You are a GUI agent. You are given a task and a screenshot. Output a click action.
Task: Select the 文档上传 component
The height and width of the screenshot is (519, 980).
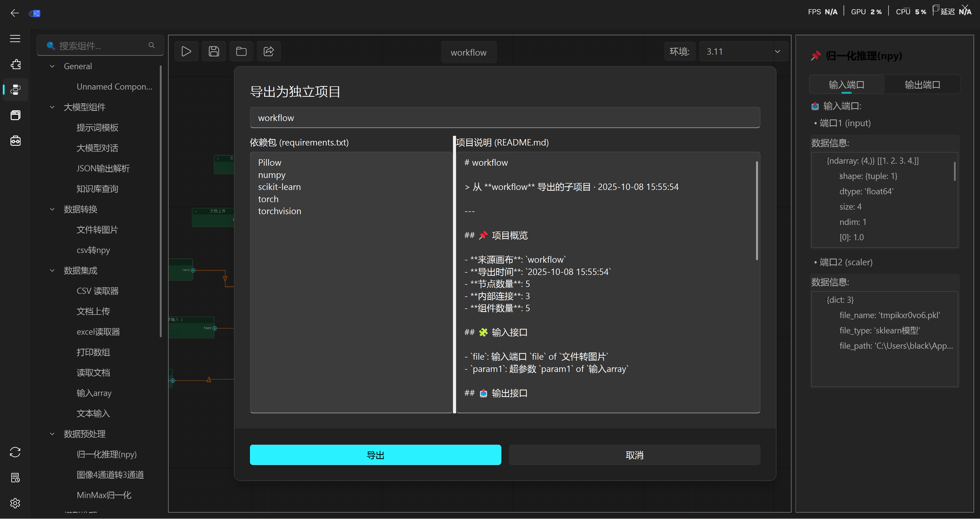[x=93, y=311]
